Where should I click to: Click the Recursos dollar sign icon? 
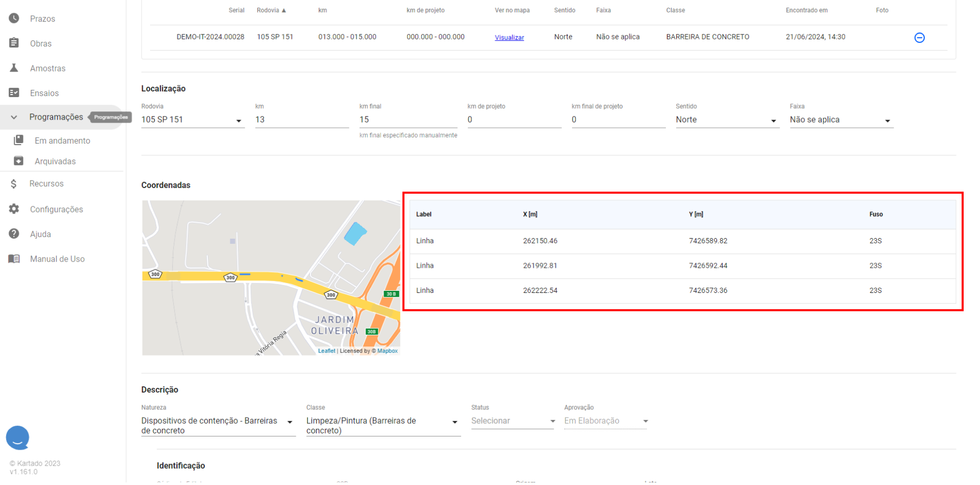pos(14,183)
